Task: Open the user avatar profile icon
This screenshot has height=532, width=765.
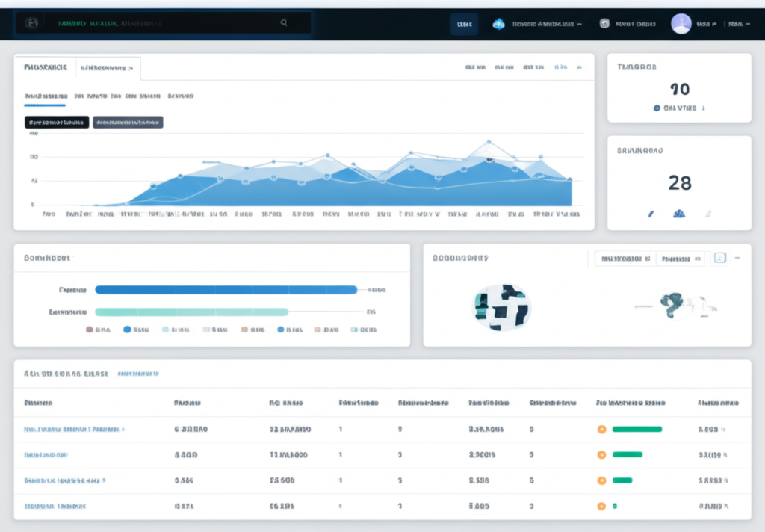Action: coord(681,23)
